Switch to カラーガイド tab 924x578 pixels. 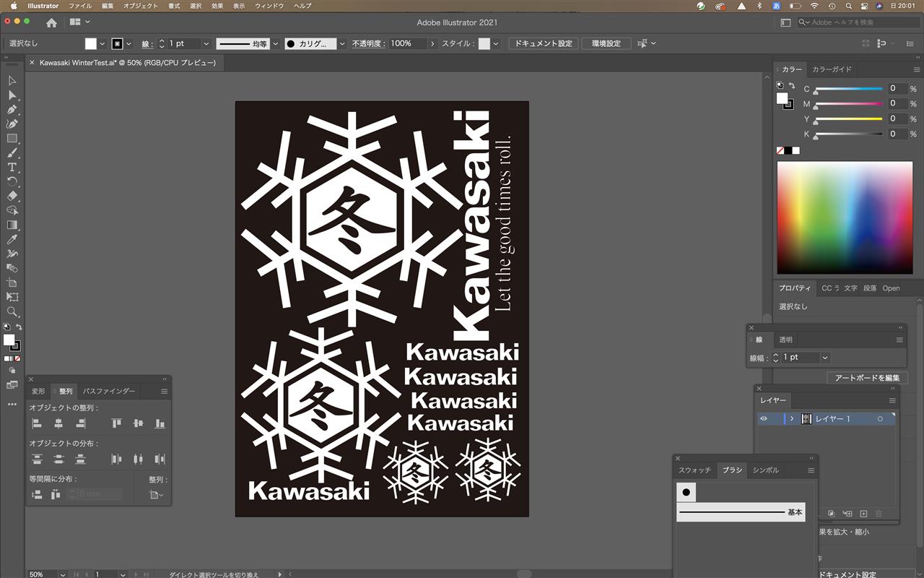[832, 69]
